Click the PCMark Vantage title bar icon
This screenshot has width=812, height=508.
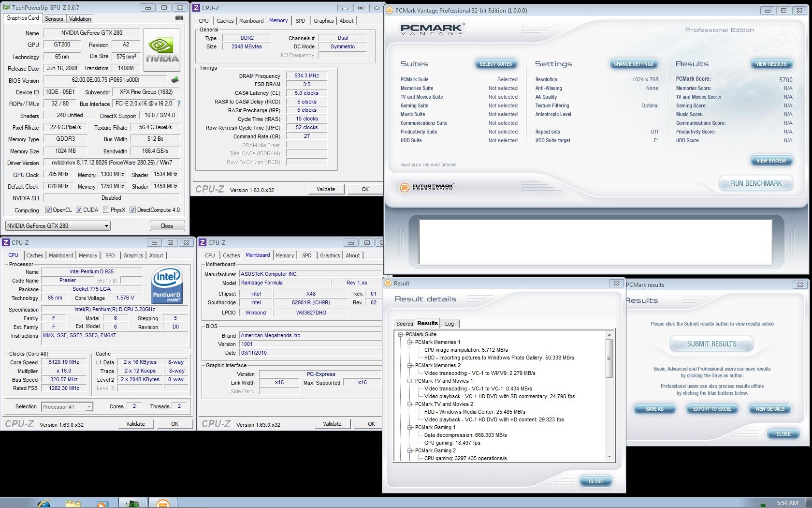pos(390,10)
